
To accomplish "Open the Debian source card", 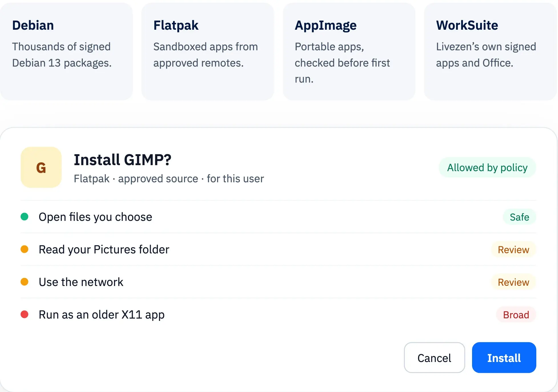I will (66, 51).
